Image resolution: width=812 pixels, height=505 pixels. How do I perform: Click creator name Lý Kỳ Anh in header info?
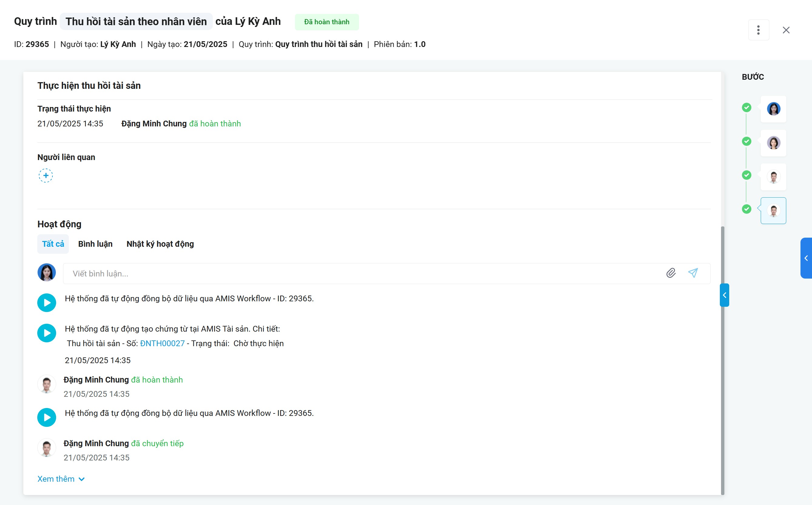click(x=118, y=45)
